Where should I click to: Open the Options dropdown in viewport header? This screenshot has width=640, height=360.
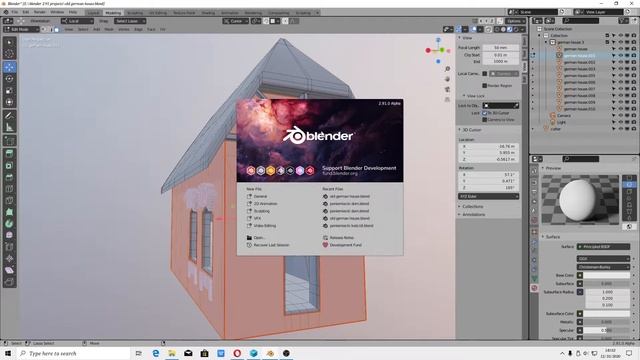pos(516,21)
